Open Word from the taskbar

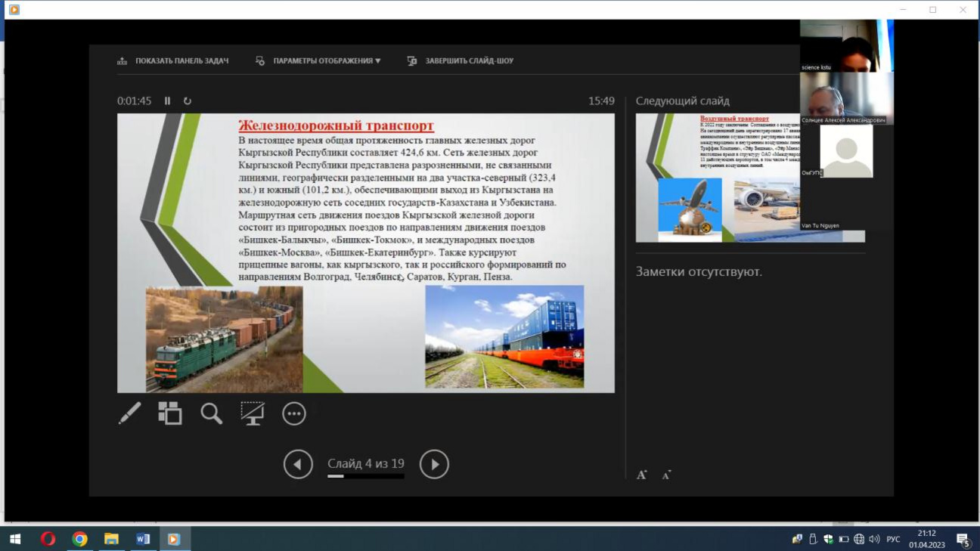142,539
